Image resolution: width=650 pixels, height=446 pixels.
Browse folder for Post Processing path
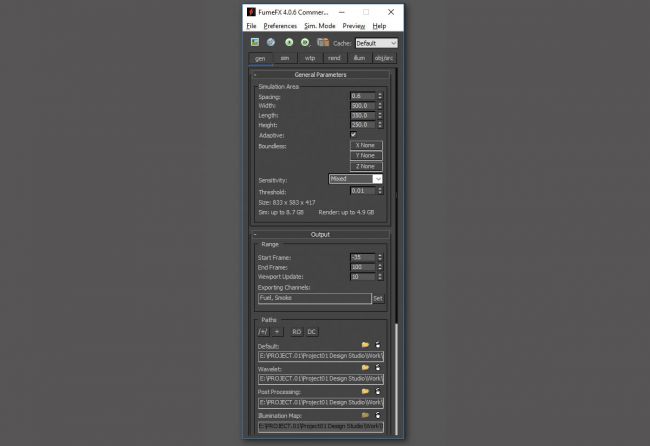coord(365,391)
